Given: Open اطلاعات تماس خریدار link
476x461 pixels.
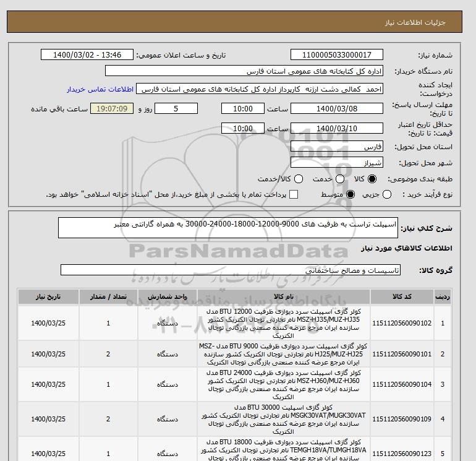Looking at the screenshot, I should click(100, 89).
